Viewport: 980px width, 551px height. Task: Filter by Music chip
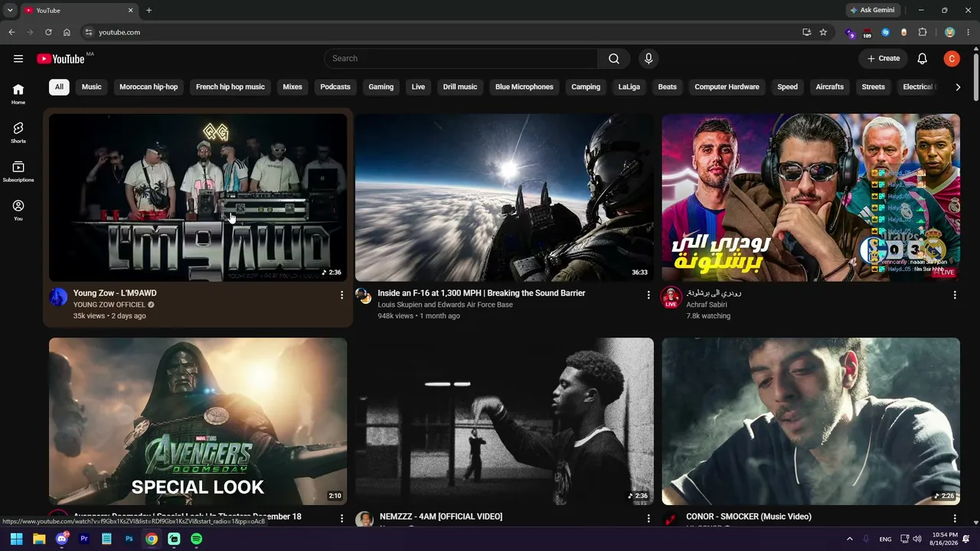[92, 87]
